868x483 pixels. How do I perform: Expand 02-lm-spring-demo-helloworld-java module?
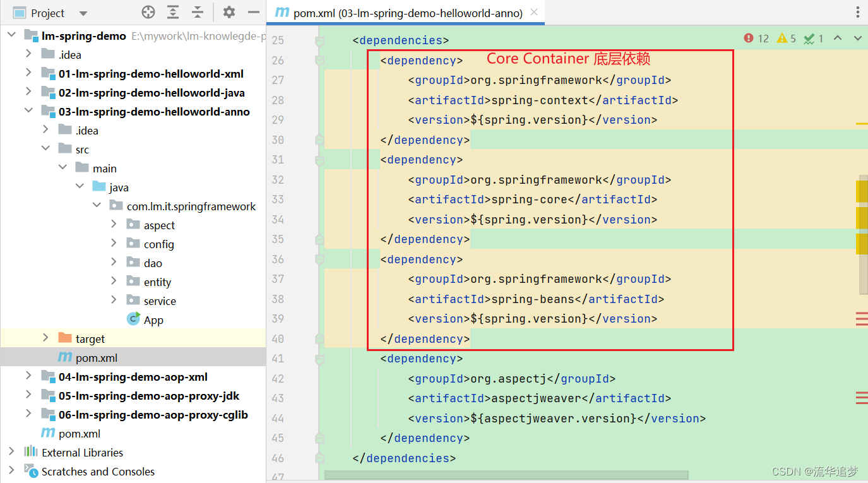click(28, 92)
